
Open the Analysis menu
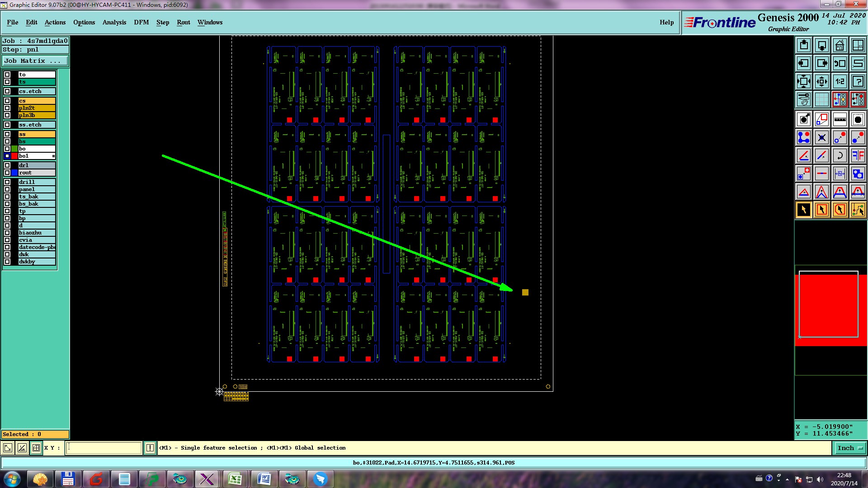(x=114, y=22)
